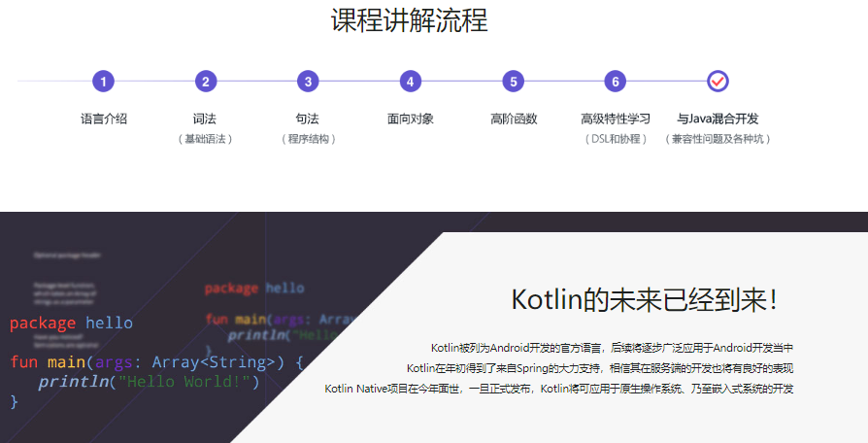Click the step 4 circle icon
The image size is (868, 443).
[410, 82]
